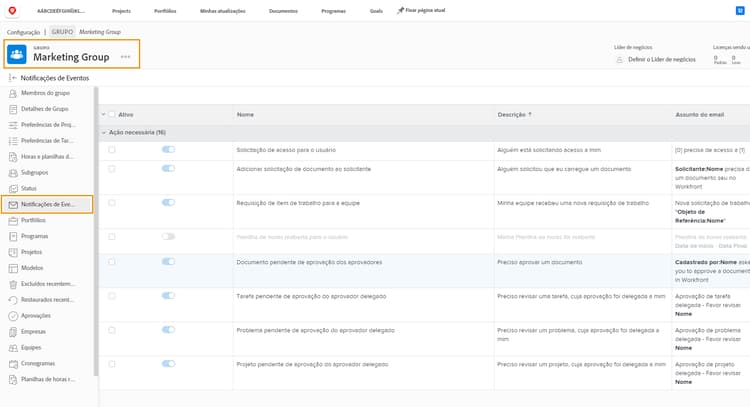750x407 pixels.
Task: Open Cronogramas calendar icon in sidebar
Action: (x=12, y=364)
